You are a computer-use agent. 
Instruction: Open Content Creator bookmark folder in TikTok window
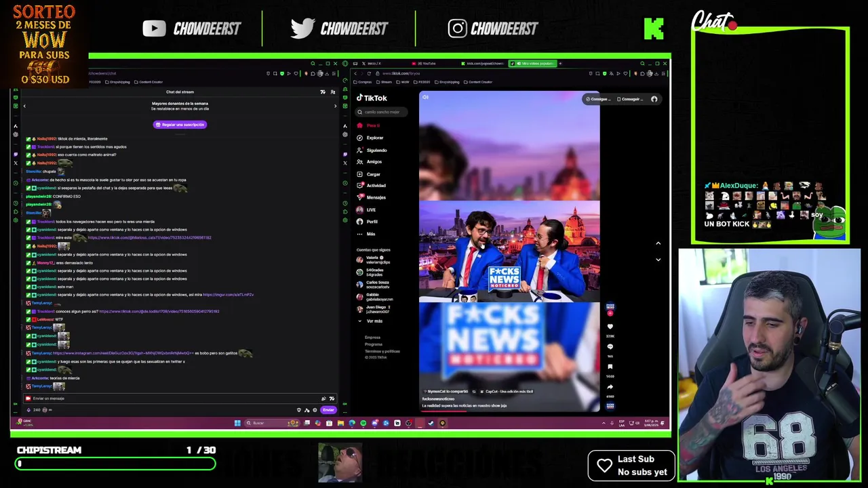click(477, 82)
